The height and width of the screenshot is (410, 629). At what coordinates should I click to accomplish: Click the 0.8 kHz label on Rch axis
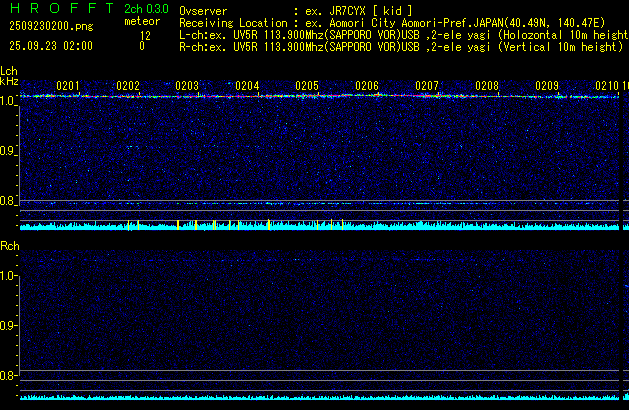pyautogui.click(x=9, y=376)
